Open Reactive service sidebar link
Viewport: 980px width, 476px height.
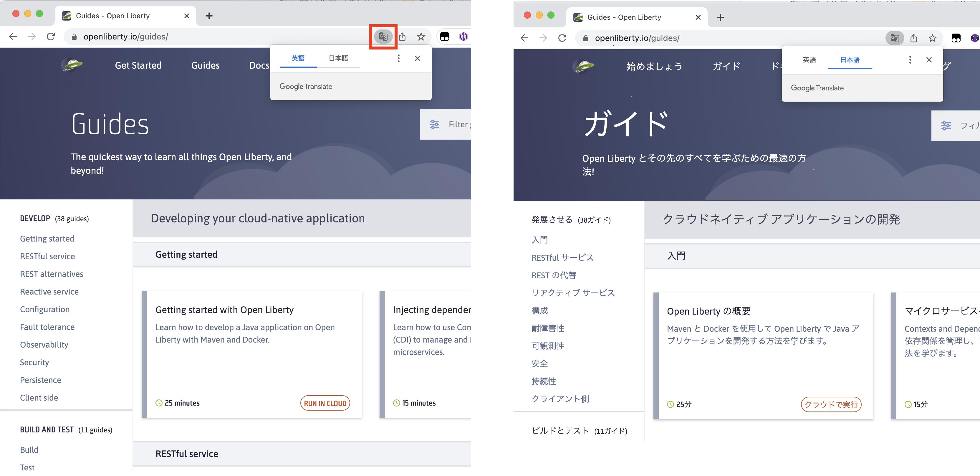[49, 292]
